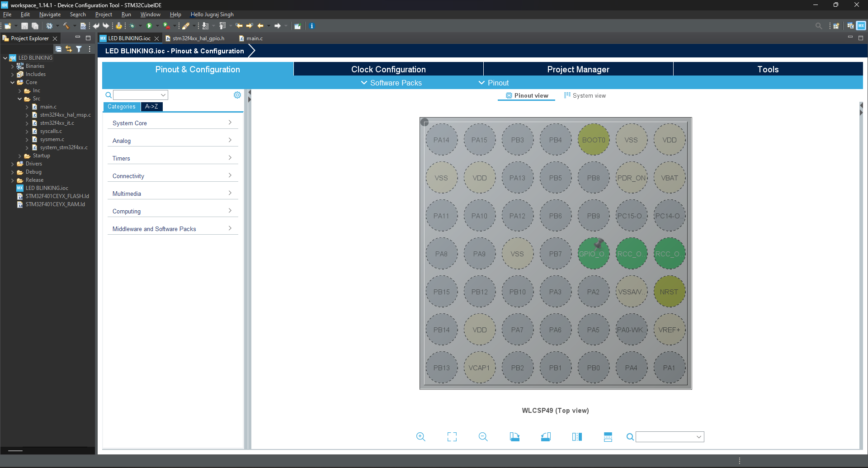Click the Redo arrow in toolbar
This screenshot has height=468, width=868.
[106, 26]
